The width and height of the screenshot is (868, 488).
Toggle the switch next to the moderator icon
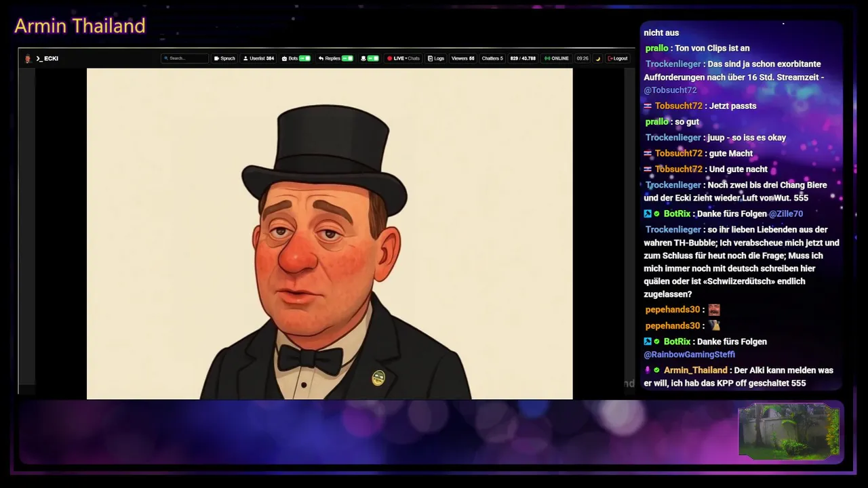click(373, 58)
